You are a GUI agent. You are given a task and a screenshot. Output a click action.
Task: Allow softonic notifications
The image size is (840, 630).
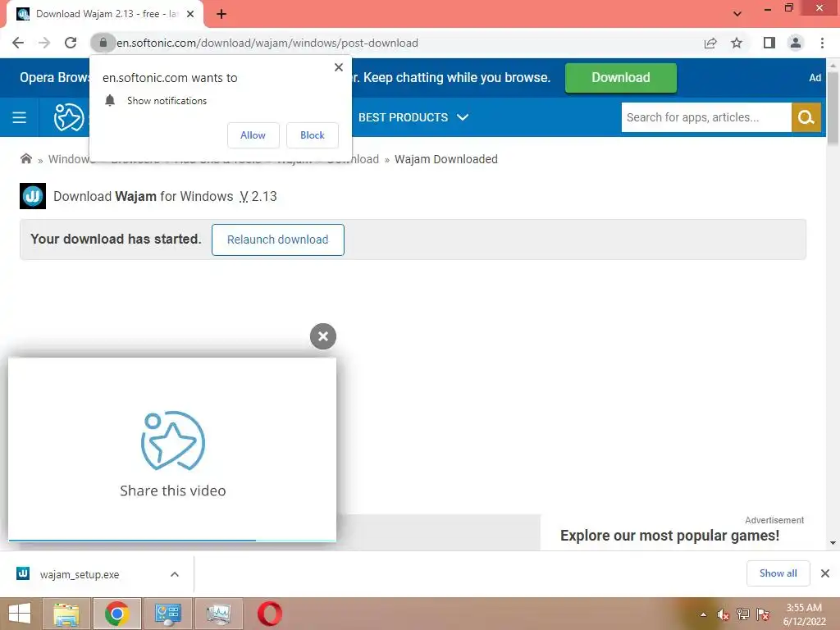253,135
